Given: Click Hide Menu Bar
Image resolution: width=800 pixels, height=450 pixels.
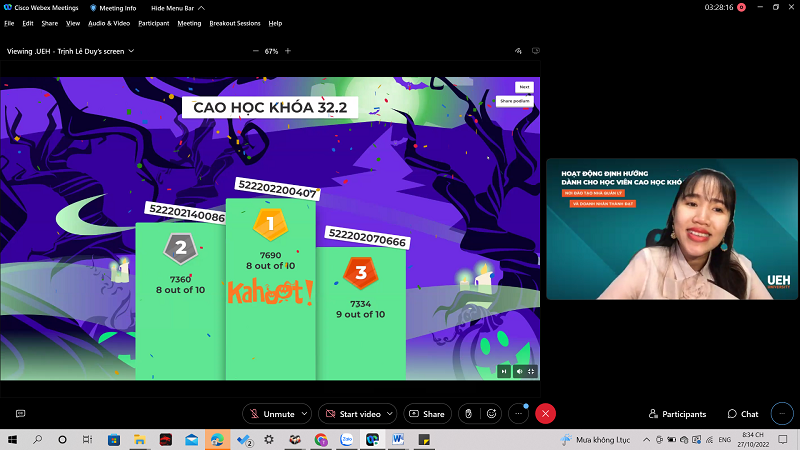Looking at the screenshot, I should [x=178, y=8].
